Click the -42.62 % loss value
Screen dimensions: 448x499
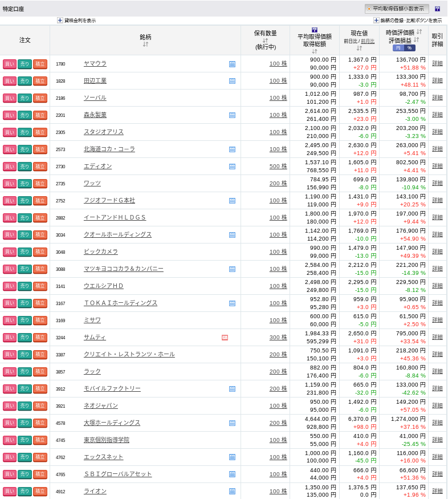[x=413, y=393]
